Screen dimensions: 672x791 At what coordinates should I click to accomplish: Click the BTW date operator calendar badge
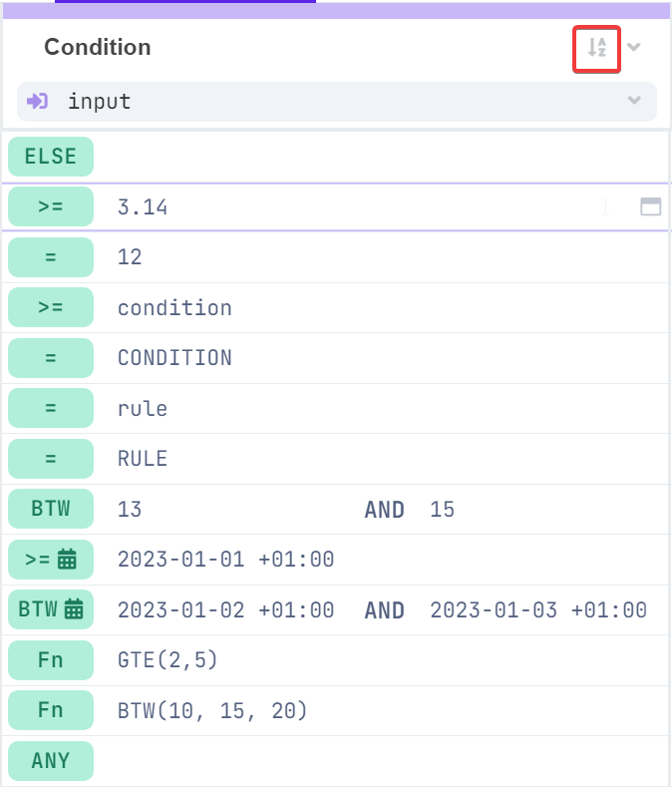[x=51, y=610]
